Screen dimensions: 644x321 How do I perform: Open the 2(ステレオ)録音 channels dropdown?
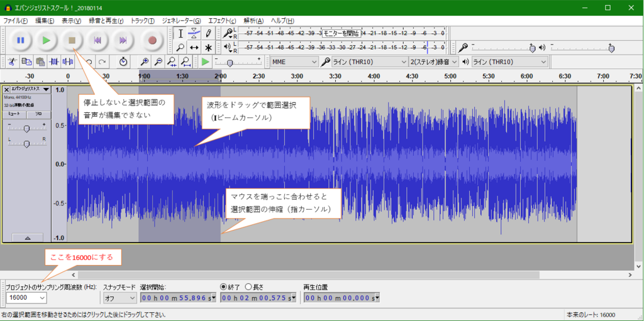[434, 62]
